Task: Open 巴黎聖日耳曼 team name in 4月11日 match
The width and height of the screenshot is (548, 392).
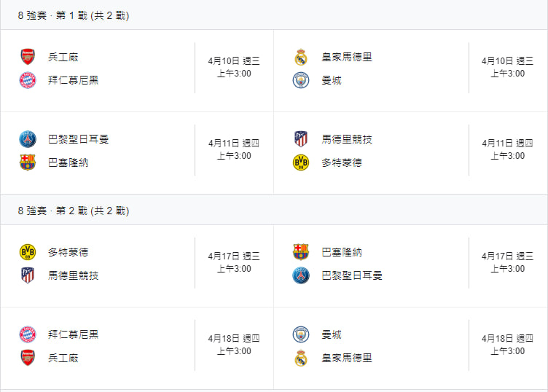Action: tap(78, 139)
